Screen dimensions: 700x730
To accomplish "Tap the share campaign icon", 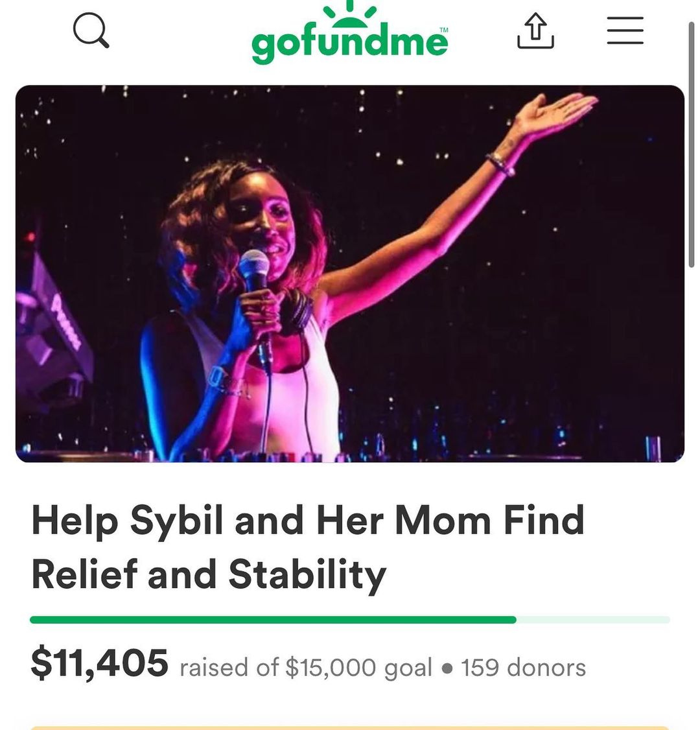I will pos(535,32).
